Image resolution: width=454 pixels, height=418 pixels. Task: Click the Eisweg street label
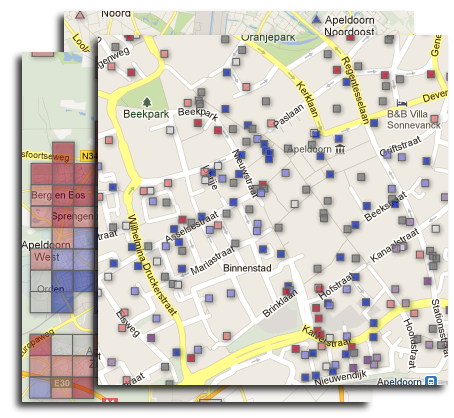(x=128, y=323)
